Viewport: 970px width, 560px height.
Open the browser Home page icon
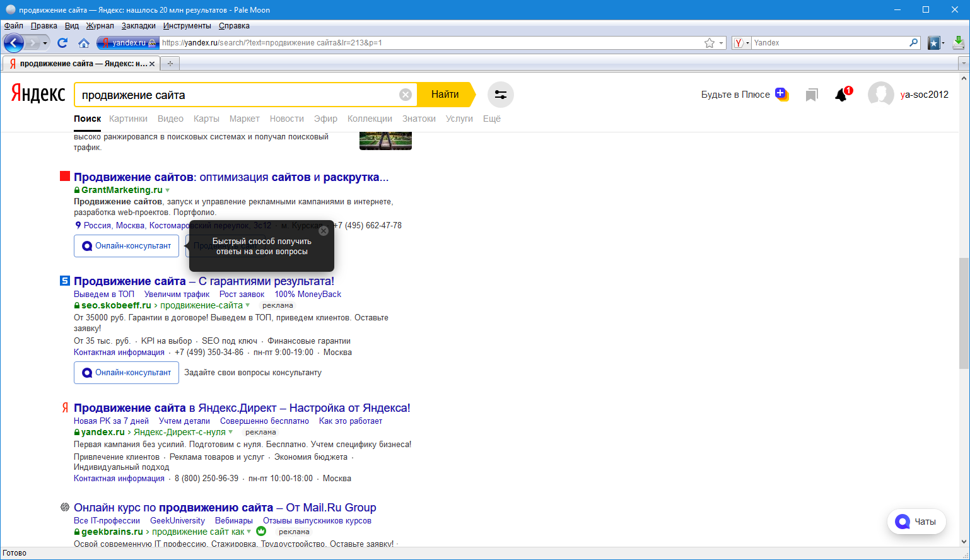(x=84, y=43)
